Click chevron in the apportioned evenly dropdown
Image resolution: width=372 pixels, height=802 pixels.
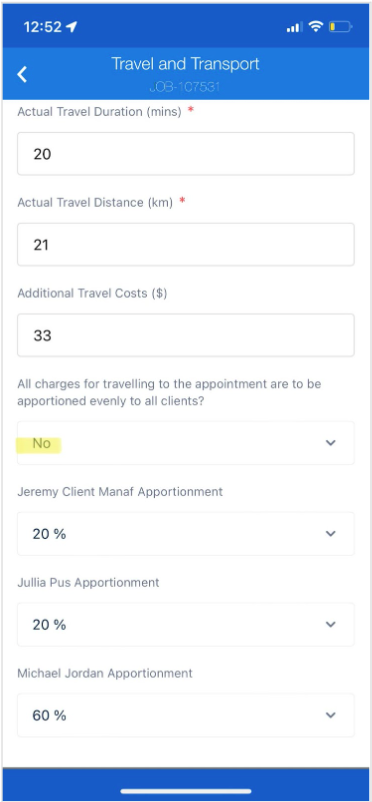coord(331,443)
